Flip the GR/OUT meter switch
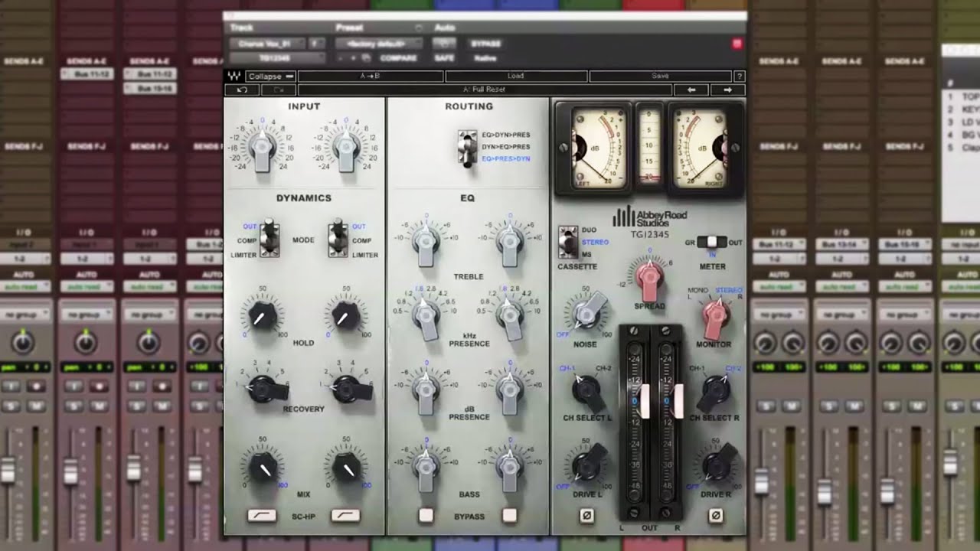This screenshot has height=551, width=980. (x=711, y=242)
